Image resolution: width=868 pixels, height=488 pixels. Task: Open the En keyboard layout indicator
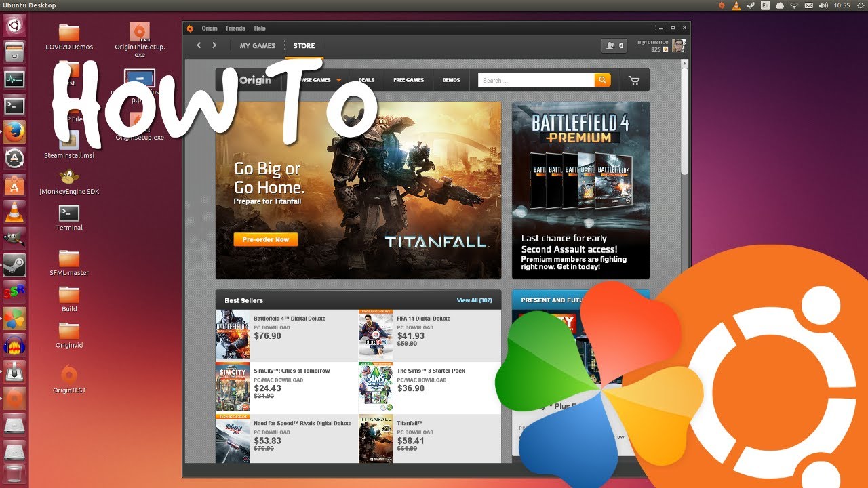tap(765, 5)
